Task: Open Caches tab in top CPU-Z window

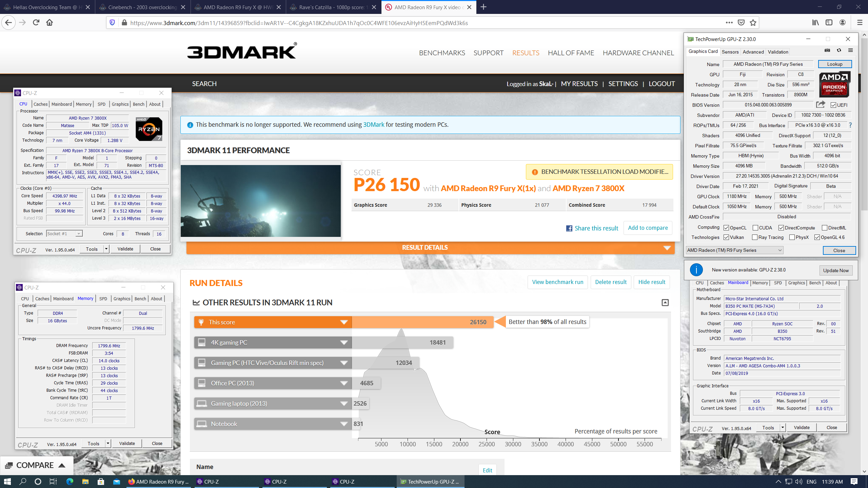Action: pyautogui.click(x=40, y=104)
